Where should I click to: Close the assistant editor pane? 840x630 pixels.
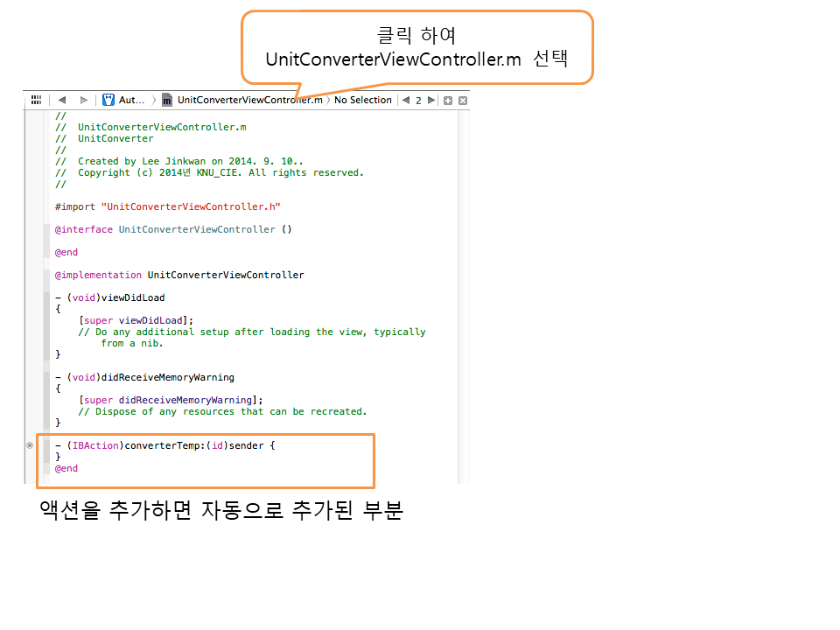pyautogui.click(x=463, y=101)
